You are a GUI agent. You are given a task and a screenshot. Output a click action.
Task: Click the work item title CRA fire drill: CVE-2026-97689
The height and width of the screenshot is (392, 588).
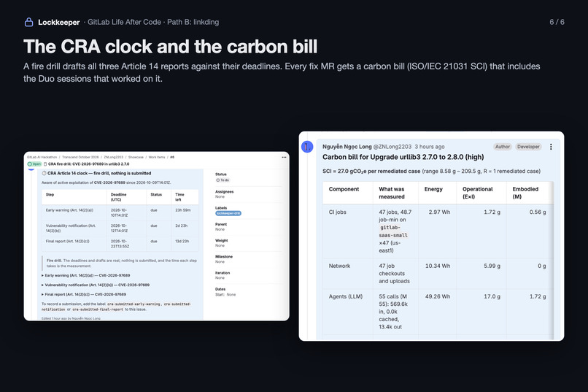pos(88,164)
